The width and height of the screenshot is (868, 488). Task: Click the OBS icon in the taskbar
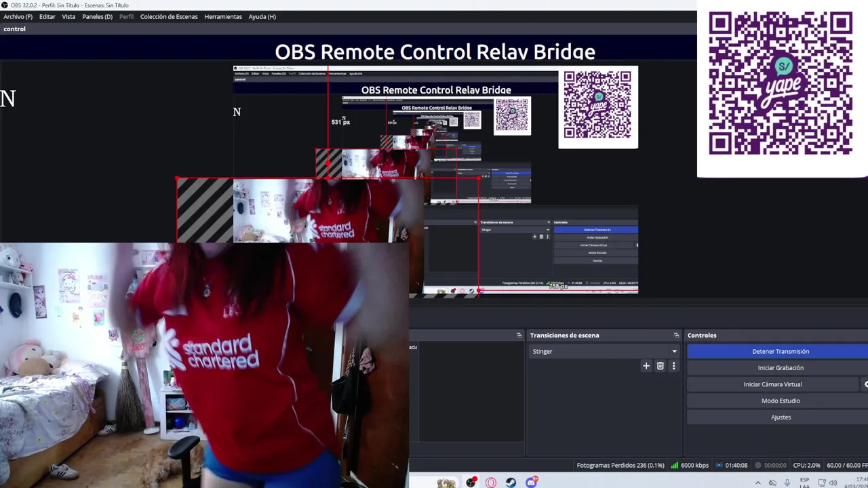(x=471, y=483)
